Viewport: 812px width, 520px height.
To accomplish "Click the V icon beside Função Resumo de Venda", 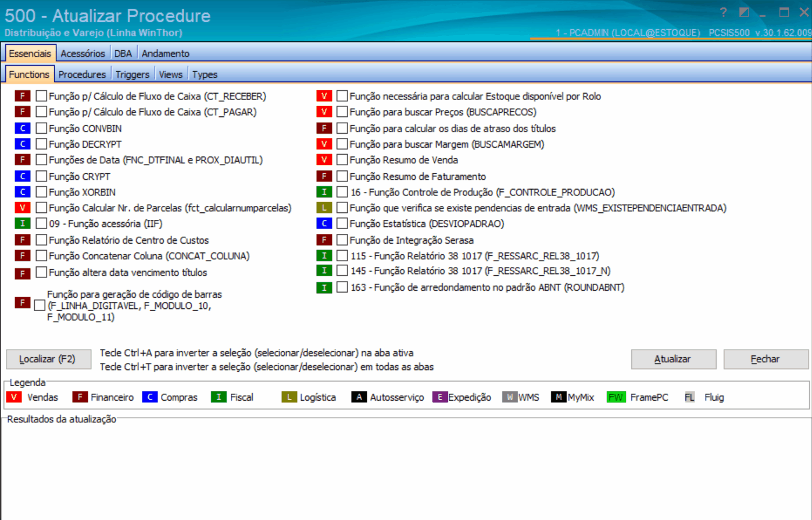I will (x=324, y=160).
